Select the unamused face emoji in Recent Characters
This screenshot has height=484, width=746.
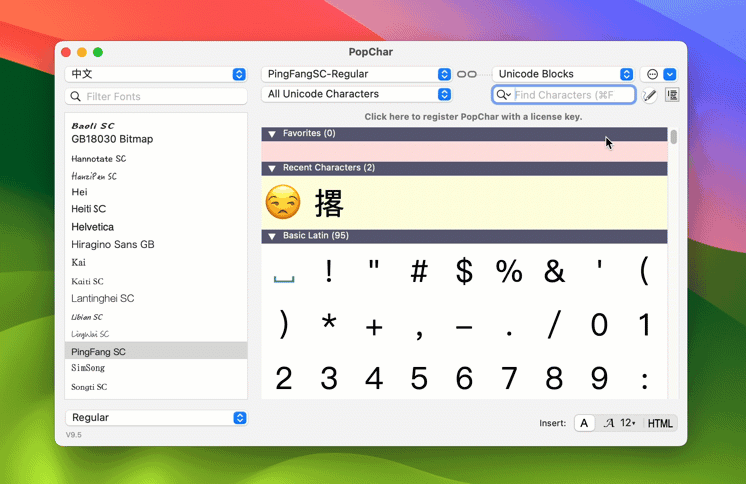click(283, 202)
